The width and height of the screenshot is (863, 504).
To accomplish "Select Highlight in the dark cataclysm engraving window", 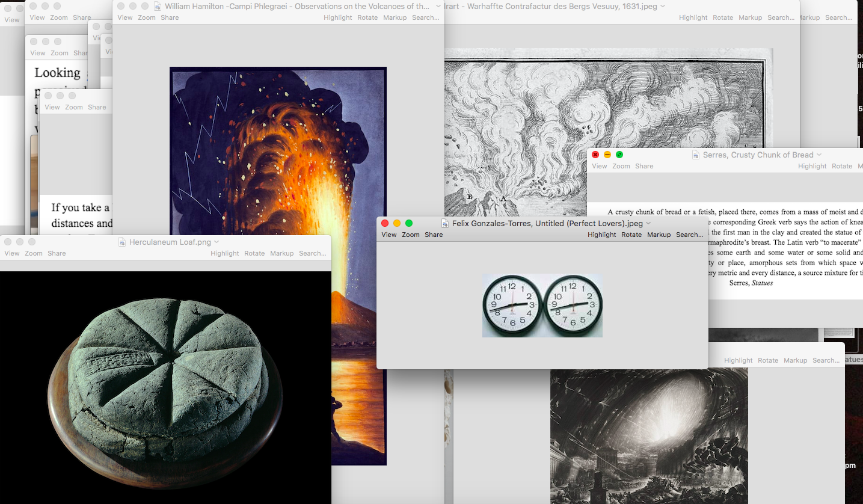I will 739,360.
